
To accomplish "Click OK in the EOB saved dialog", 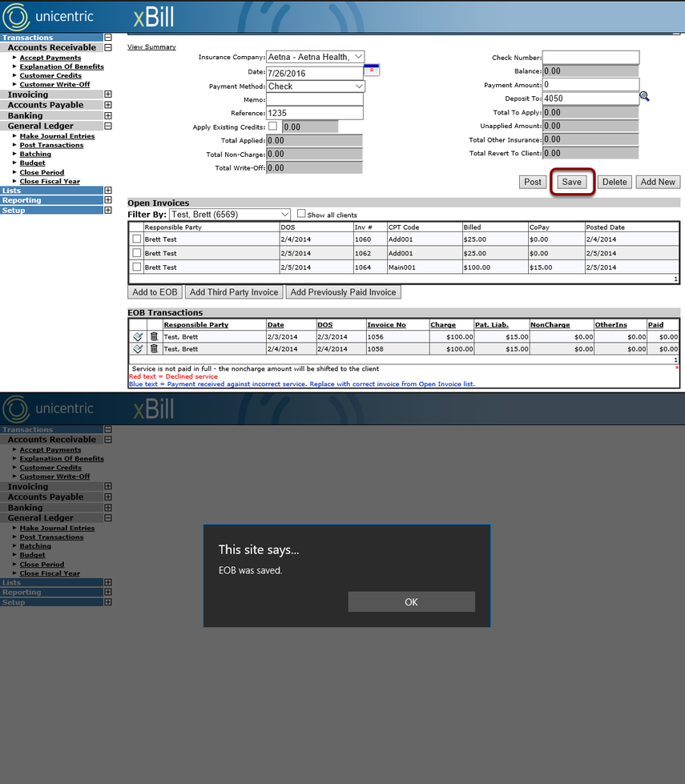I will 411,601.
